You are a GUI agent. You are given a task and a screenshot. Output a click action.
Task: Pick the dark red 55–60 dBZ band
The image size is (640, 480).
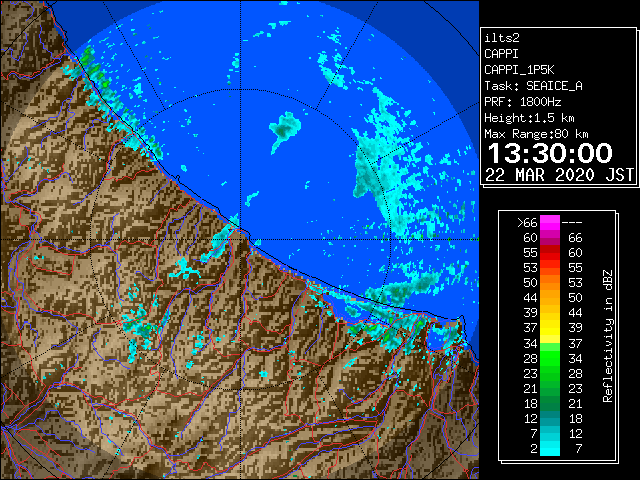550,253
